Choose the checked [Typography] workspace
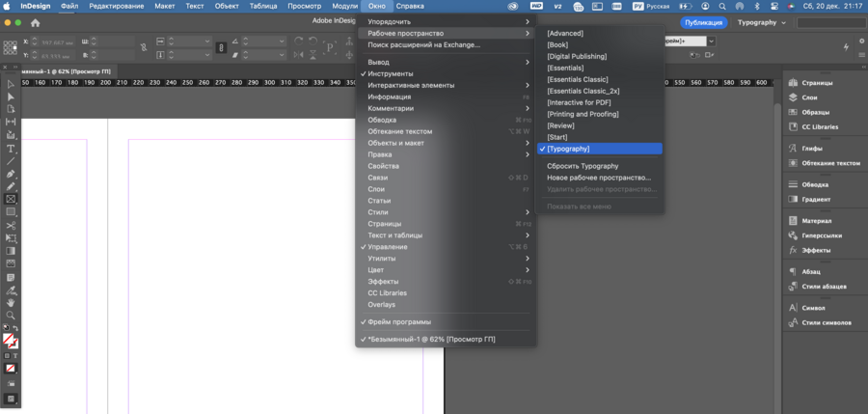868x414 pixels. point(600,149)
